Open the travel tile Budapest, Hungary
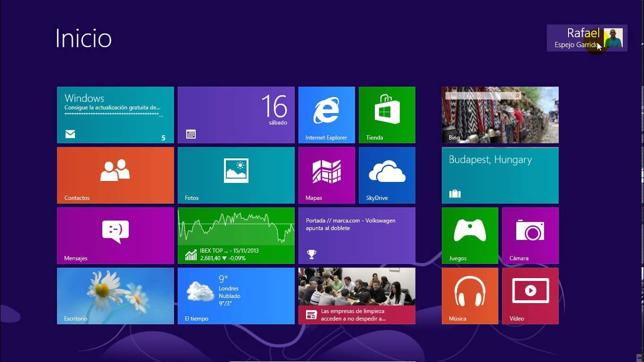 point(500,175)
